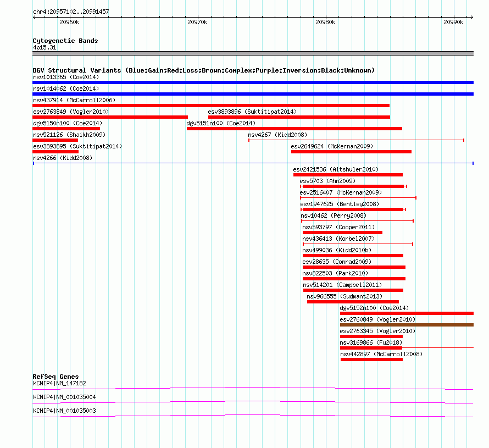Viewport: 489px width, 448px height.
Task: Click esv2516407 (McKernan2009) variant label
Action: tap(341, 192)
